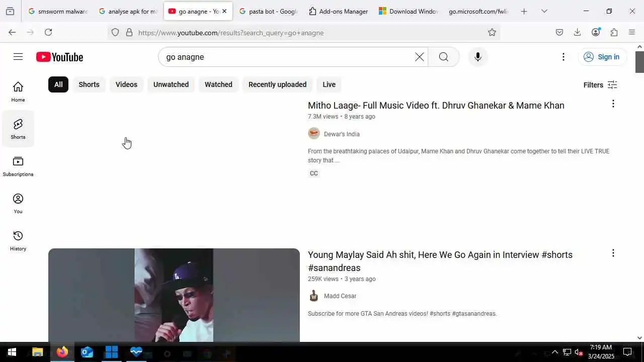Open Shorts in the sidebar
The width and height of the screenshot is (644, 362).
18,129
